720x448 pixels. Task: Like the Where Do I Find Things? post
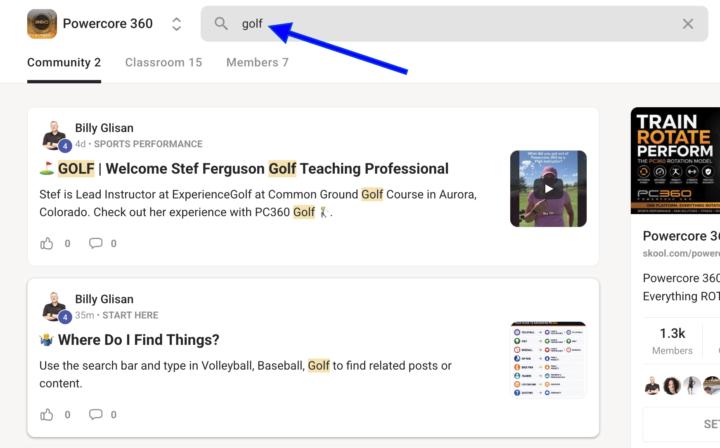47,414
